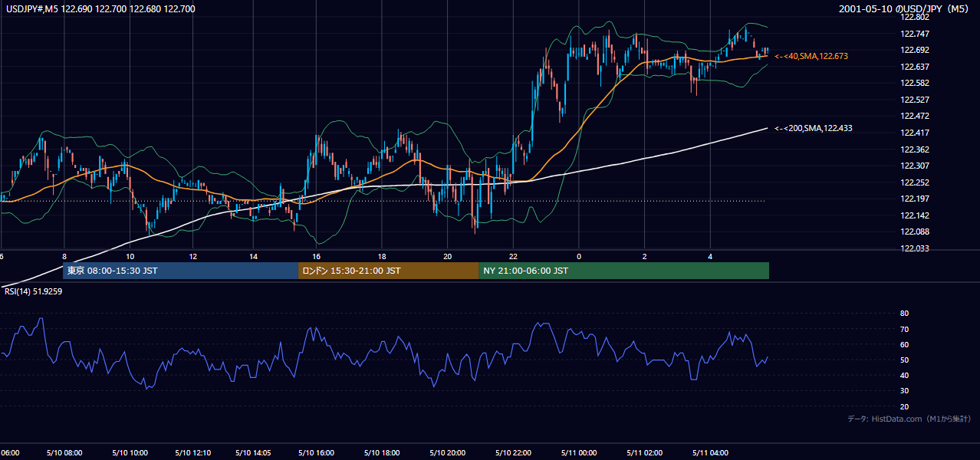The image size is (980, 460).
Task: Click price axis value 122.362
Action: [916, 149]
